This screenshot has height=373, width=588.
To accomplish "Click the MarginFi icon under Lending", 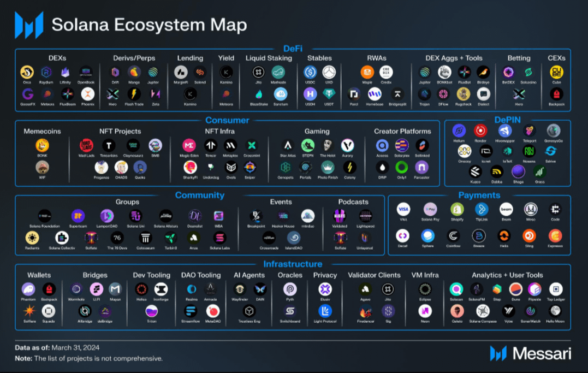I will 181,72.
